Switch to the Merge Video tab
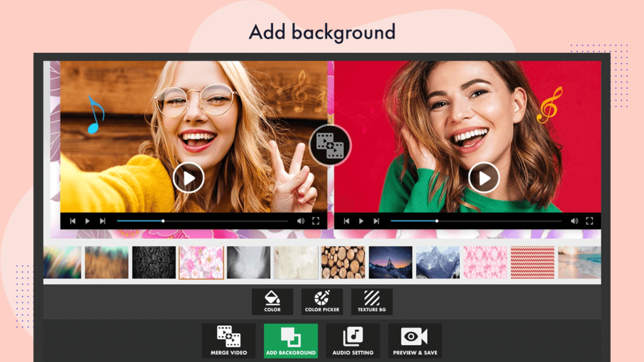 229,341
